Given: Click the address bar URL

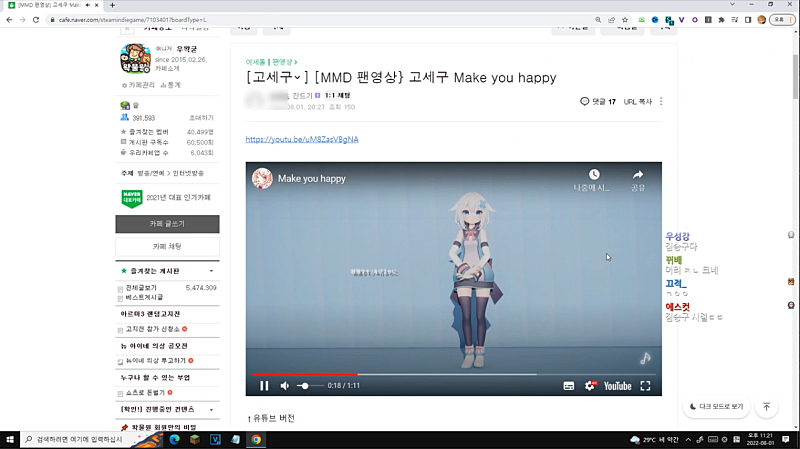Looking at the screenshot, I should [x=132, y=20].
